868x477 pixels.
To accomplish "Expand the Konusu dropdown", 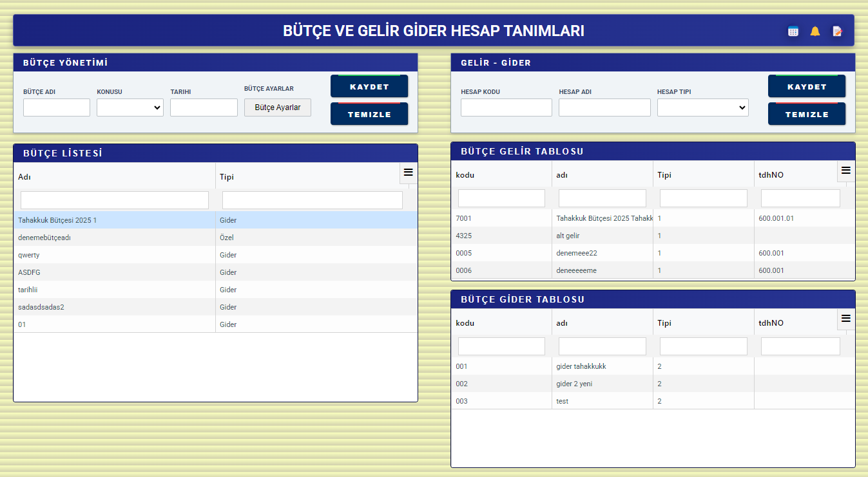I will point(130,108).
